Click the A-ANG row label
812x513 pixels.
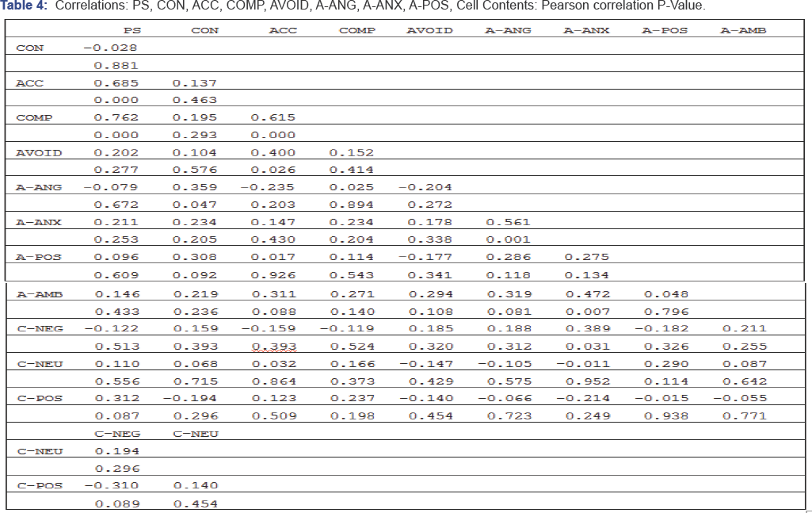click(x=38, y=187)
